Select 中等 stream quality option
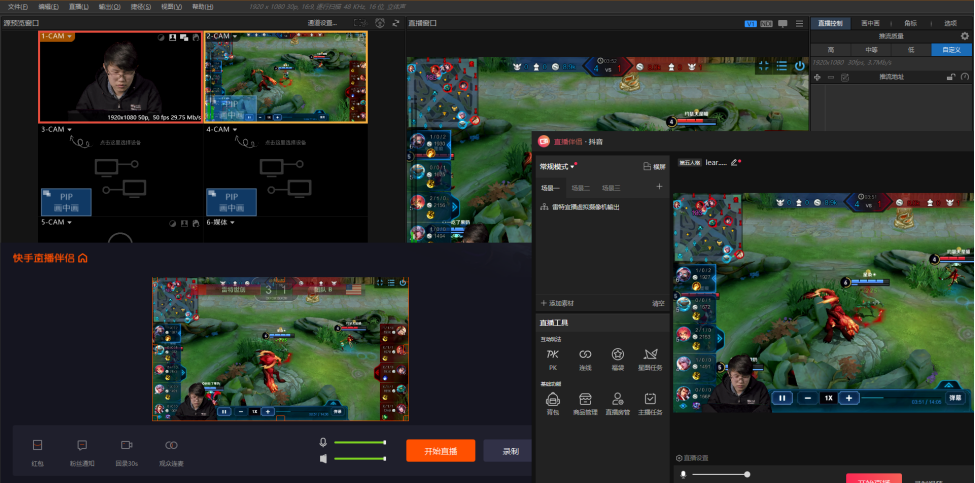This screenshot has height=483, width=975. tap(871, 50)
